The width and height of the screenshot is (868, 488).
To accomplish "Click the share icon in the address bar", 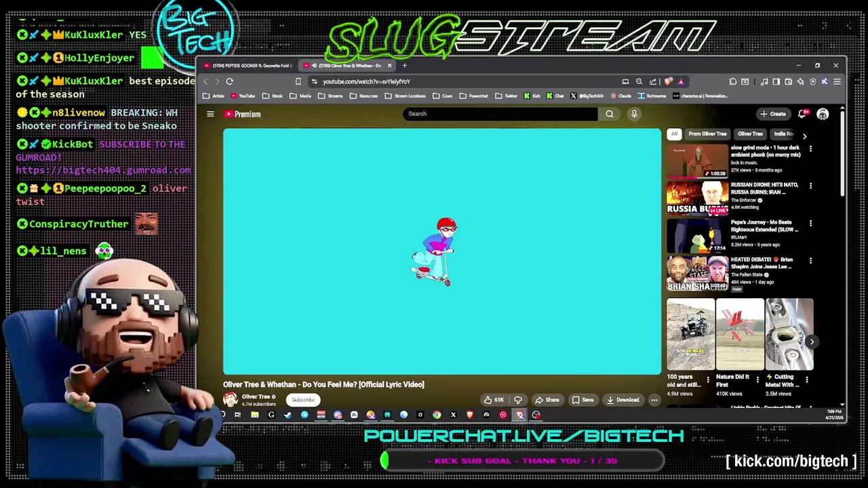I will pos(652,81).
